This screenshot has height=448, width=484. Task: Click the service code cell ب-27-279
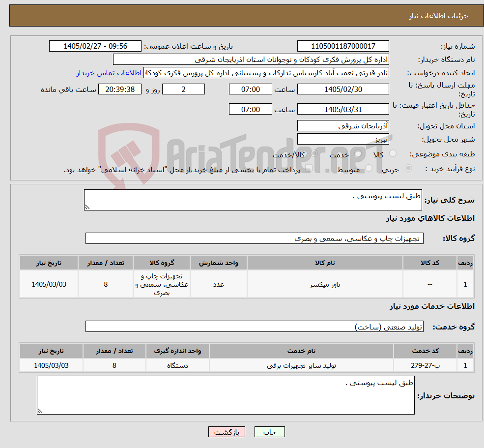pos(425,365)
